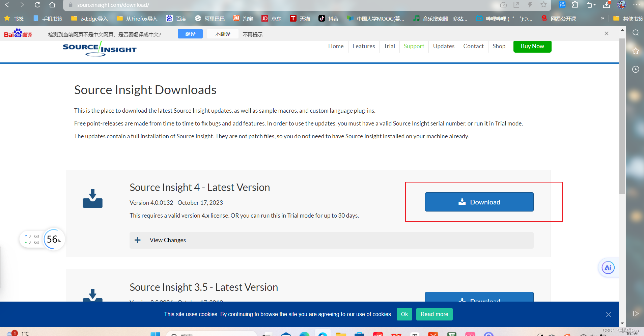
Task: Open the Contact menu item
Action: point(473,46)
